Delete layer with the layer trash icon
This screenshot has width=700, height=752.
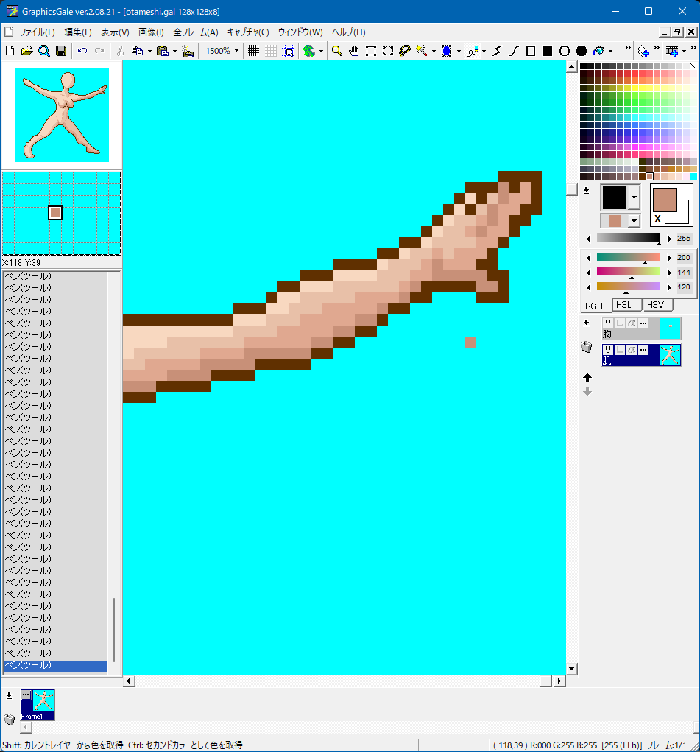coord(587,348)
